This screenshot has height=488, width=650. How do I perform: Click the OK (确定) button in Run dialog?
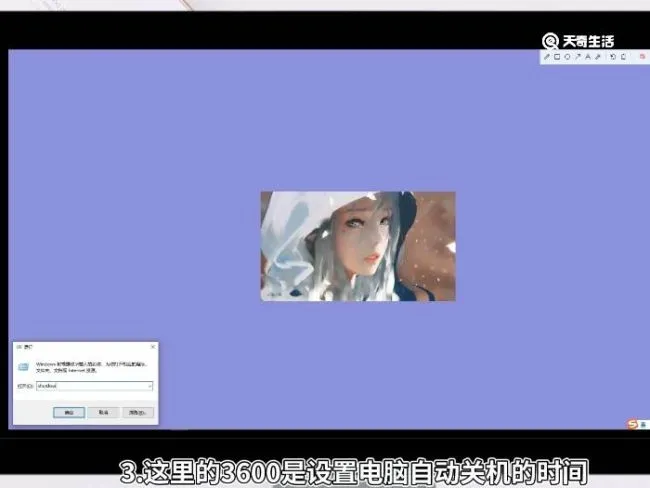pos(69,413)
